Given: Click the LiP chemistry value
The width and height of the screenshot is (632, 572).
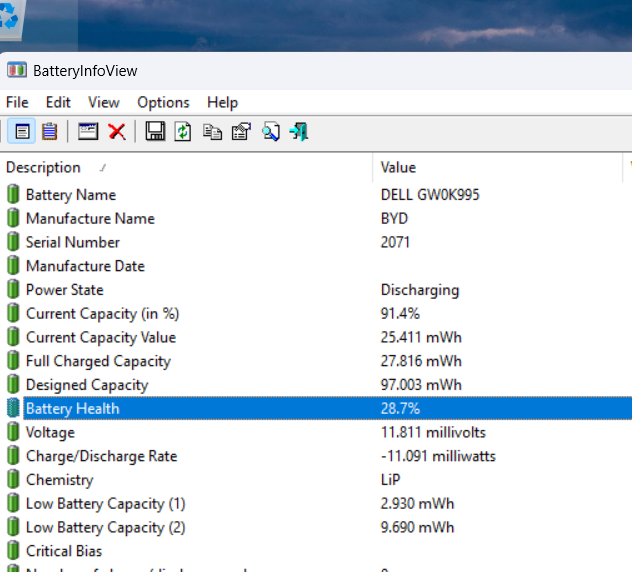Looking at the screenshot, I should (x=391, y=480).
